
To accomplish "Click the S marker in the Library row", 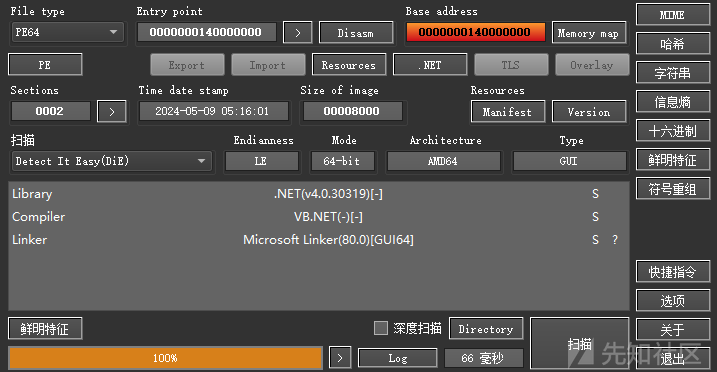I will pos(595,194).
